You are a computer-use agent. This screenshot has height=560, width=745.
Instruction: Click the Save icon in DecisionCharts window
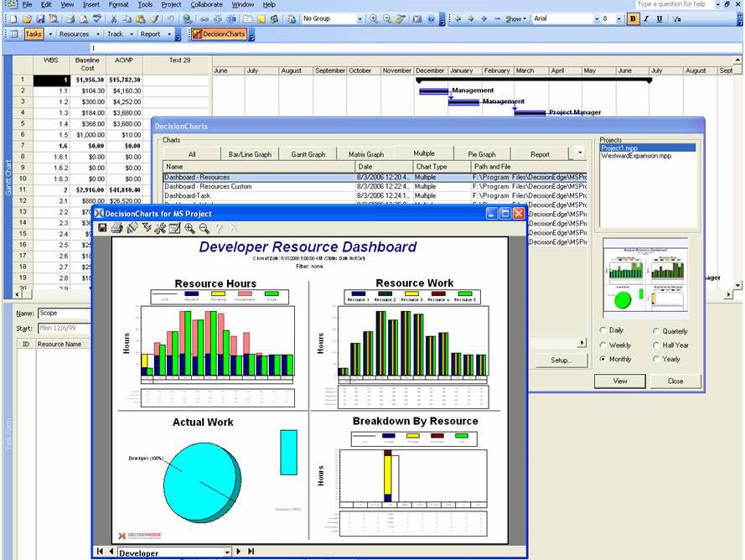102,228
